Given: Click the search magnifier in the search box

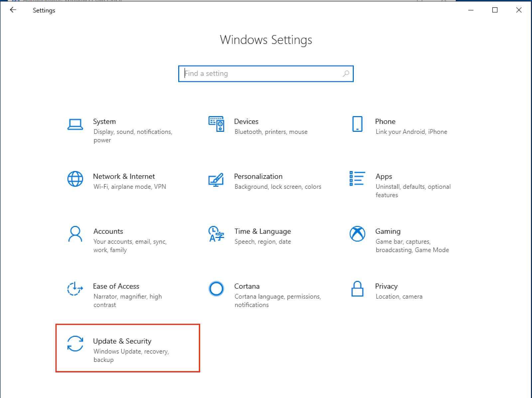Looking at the screenshot, I should click(x=346, y=74).
